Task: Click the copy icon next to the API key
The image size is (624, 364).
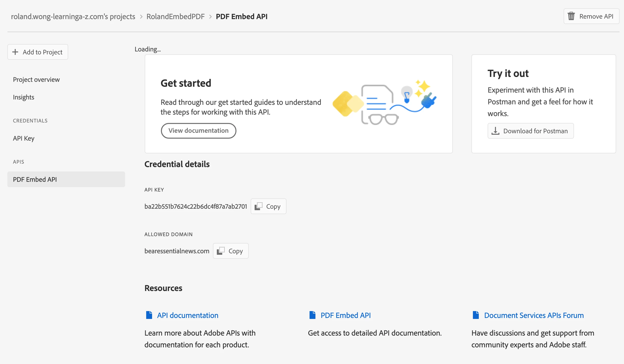Action: click(x=259, y=206)
